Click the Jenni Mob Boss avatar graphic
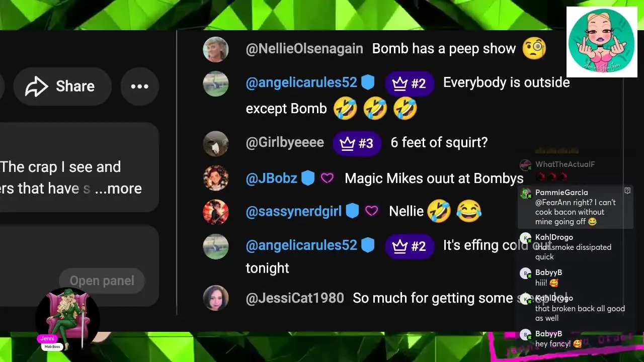This screenshot has height=362, width=644. click(x=67, y=319)
